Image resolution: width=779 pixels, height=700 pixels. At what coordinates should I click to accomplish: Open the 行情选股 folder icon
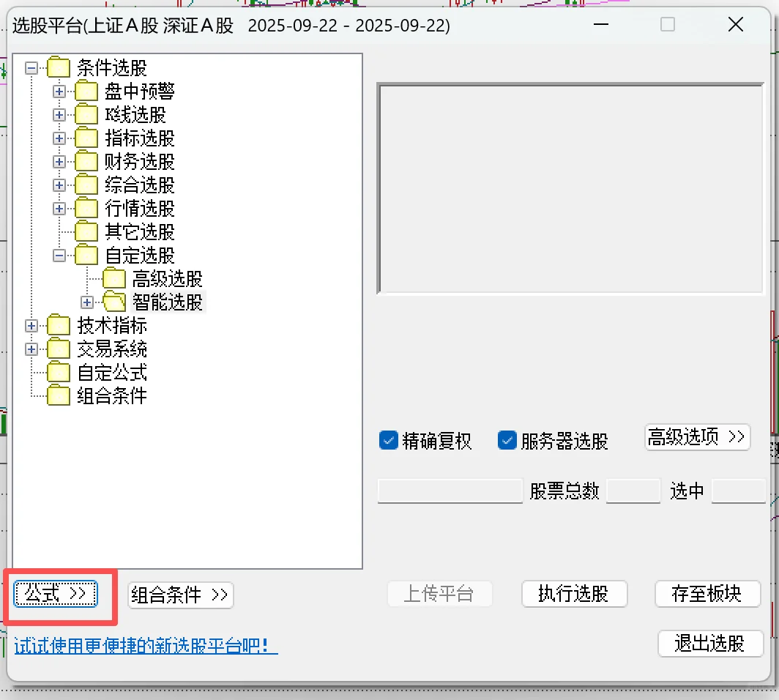(86, 208)
